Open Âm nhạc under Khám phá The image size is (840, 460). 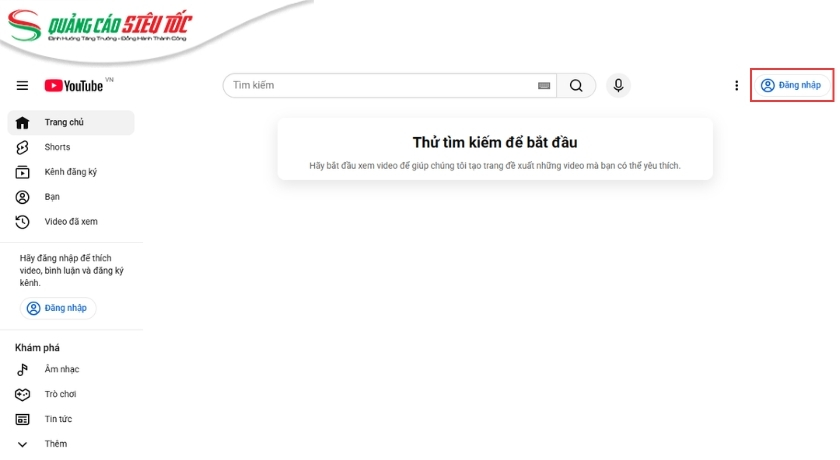[71, 369]
